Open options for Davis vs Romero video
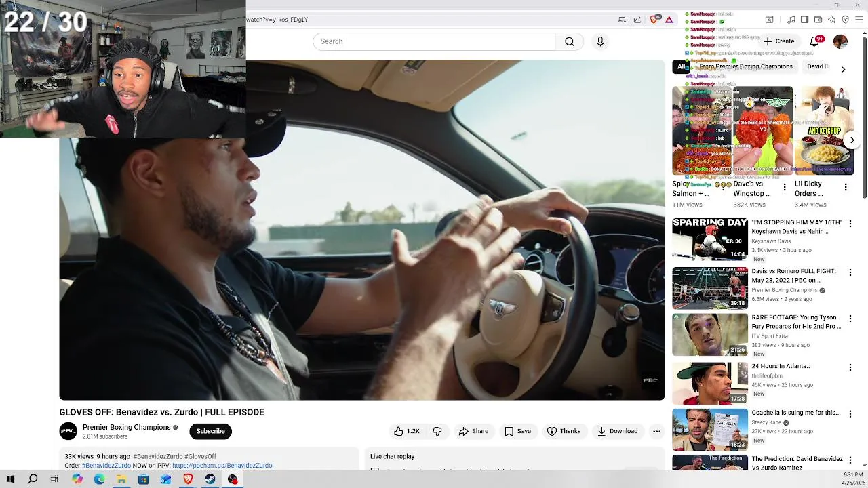 pyautogui.click(x=850, y=272)
